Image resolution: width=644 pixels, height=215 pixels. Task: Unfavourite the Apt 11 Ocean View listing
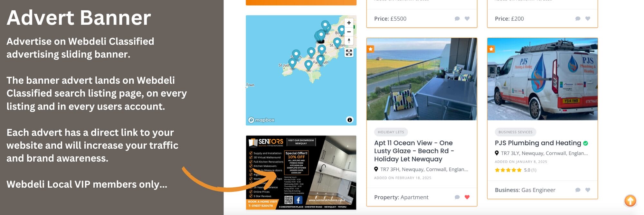pos(467,197)
